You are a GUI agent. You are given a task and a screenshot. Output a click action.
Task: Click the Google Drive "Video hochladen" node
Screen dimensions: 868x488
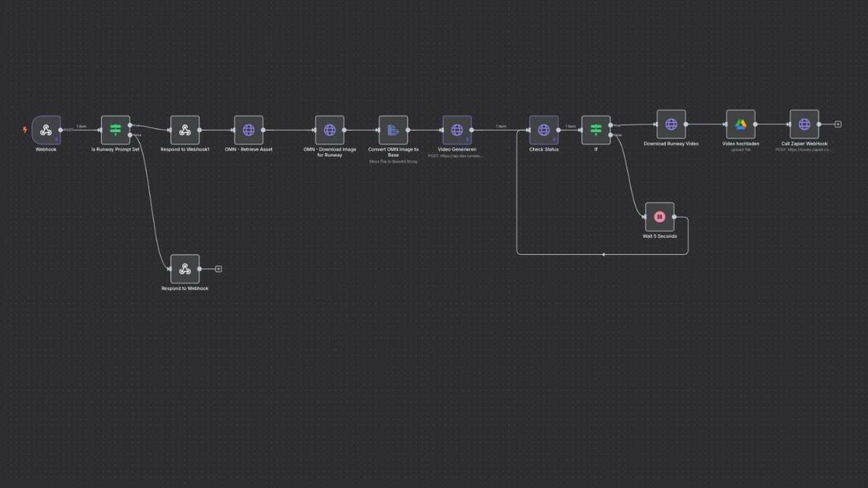tap(740, 124)
